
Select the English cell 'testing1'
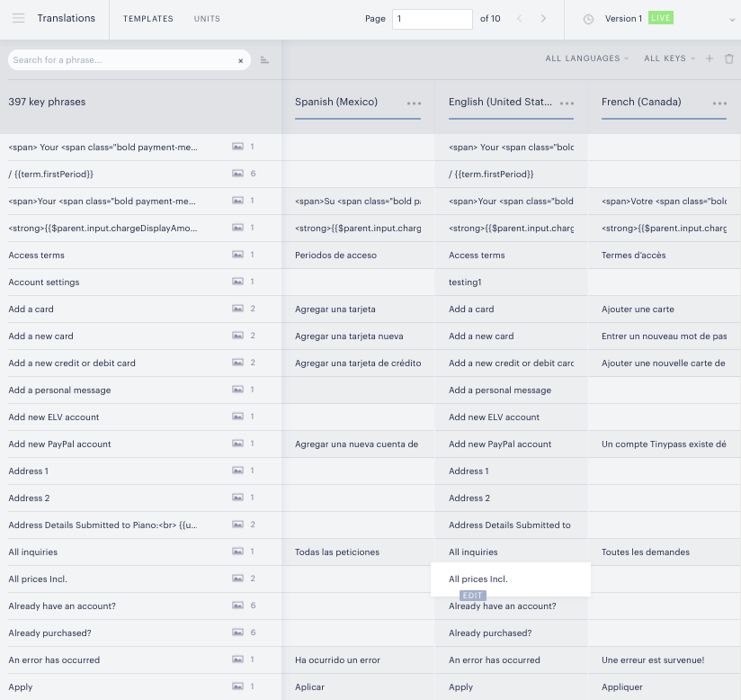(465, 283)
